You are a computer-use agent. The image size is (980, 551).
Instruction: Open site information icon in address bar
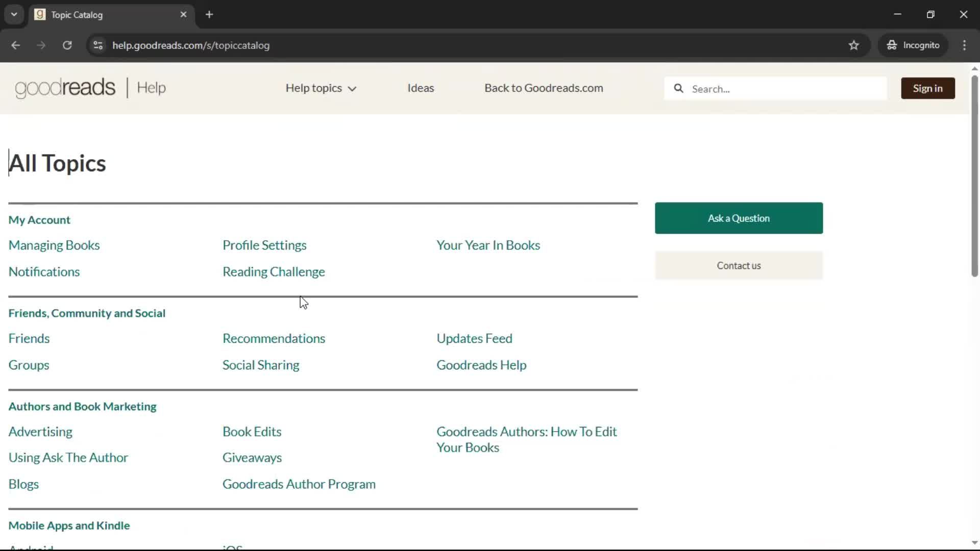click(98, 45)
